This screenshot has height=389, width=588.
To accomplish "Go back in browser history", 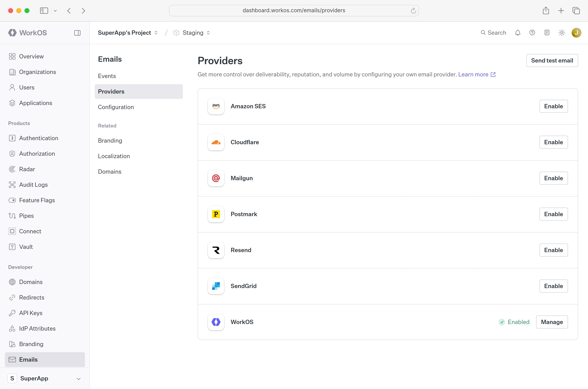I will click(x=69, y=11).
